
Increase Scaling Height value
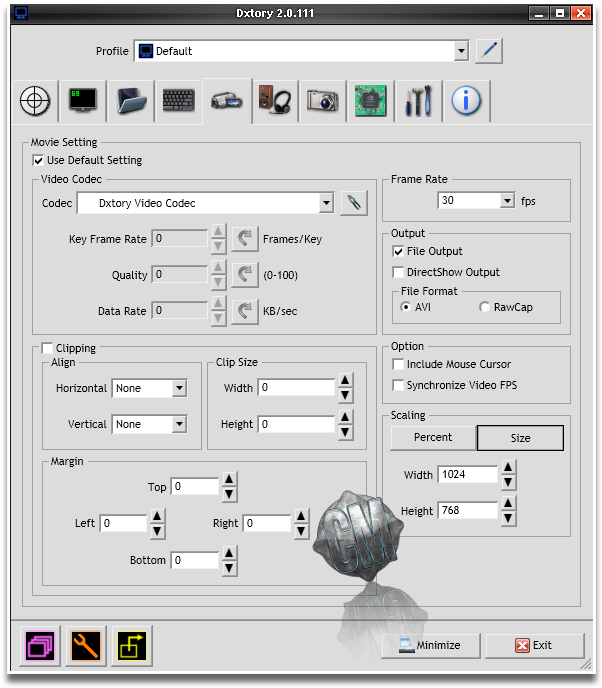(x=508, y=503)
